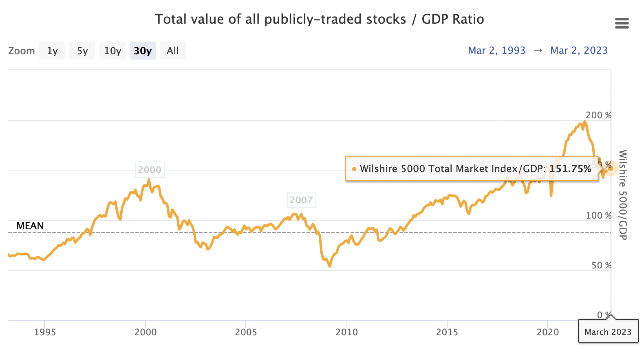The image size is (644, 350).
Task: Click the chart title text
Action: click(x=319, y=19)
